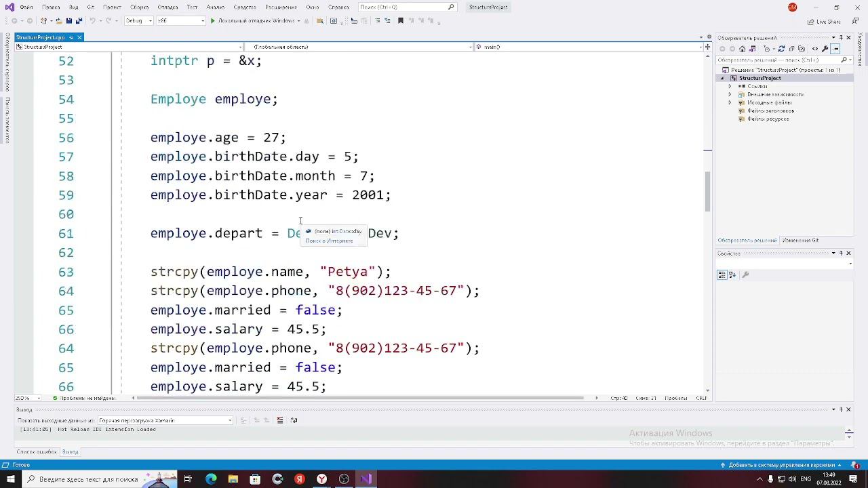Click Task View icon on taskbar
The height and width of the screenshot is (488, 868).
[x=188, y=479]
